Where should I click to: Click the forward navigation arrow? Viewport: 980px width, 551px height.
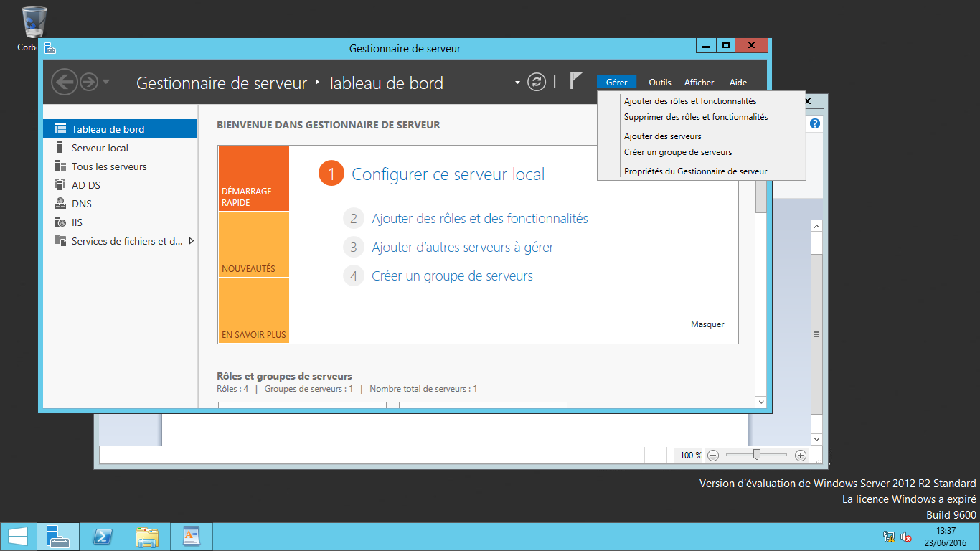(x=88, y=82)
